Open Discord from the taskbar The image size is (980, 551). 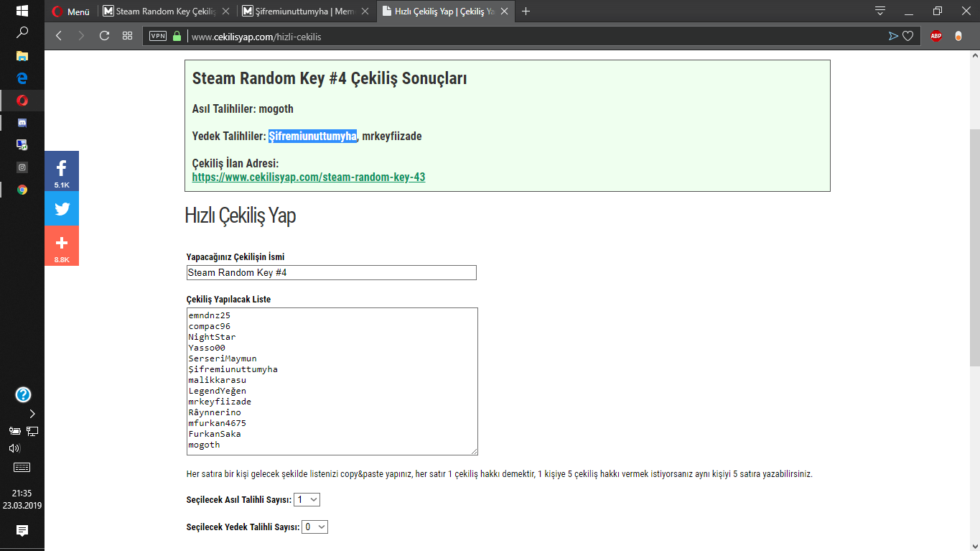tap(22, 123)
